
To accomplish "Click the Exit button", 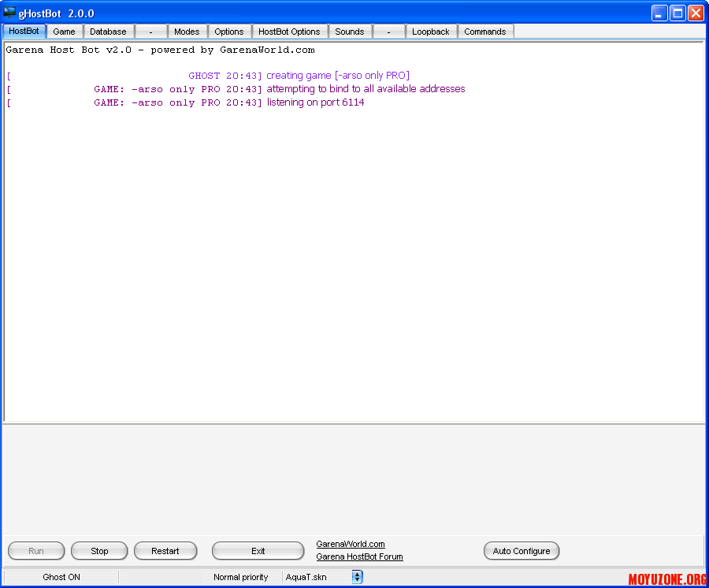I will [x=258, y=551].
